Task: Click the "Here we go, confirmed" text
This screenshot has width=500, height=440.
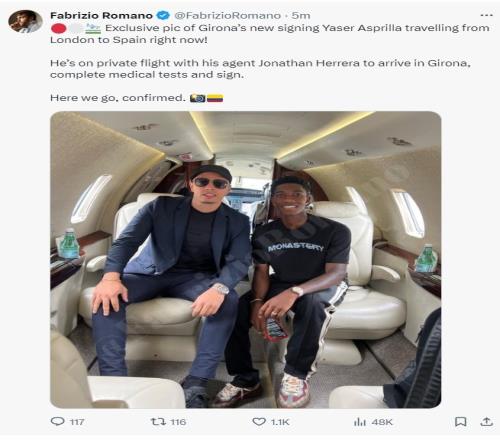Action: pyautogui.click(x=118, y=98)
